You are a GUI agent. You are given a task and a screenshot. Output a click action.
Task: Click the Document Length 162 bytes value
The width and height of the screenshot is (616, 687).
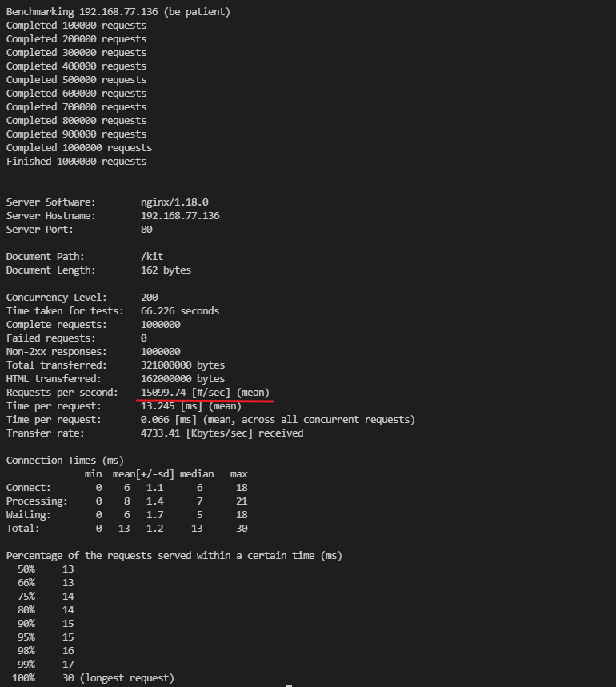pyautogui.click(x=166, y=270)
